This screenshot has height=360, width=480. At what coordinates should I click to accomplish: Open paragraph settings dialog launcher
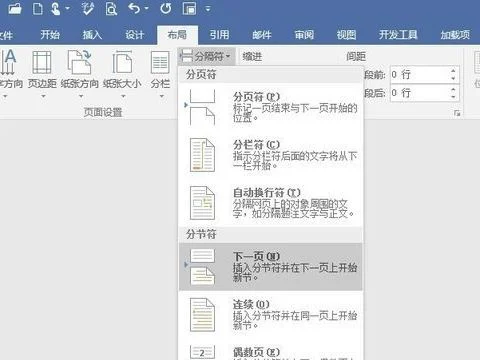pyautogui.click(x=457, y=114)
